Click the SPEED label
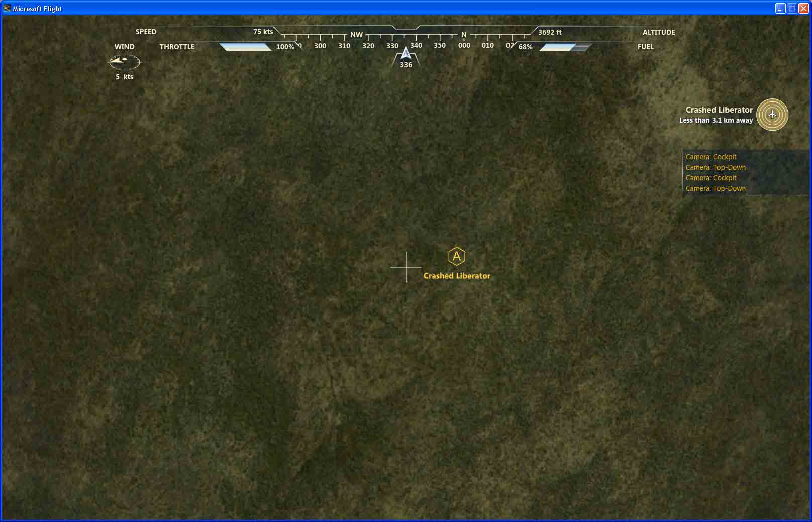 (x=146, y=32)
